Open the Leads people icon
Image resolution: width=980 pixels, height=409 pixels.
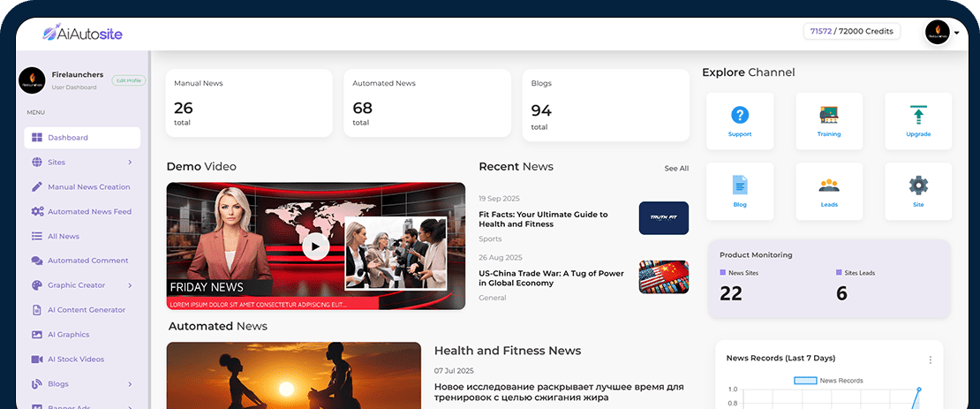tap(828, 186)
